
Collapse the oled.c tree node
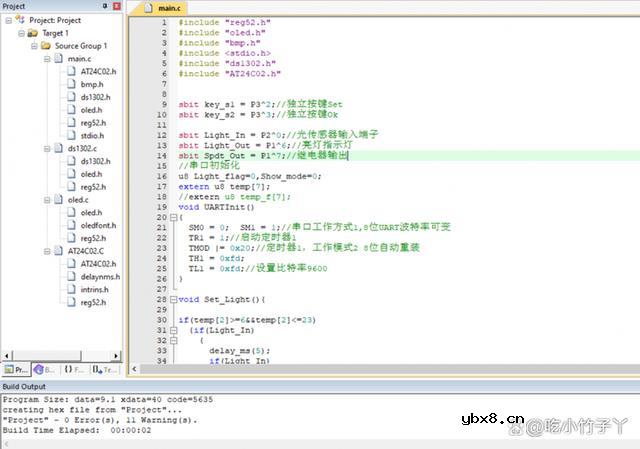(45, 200)
